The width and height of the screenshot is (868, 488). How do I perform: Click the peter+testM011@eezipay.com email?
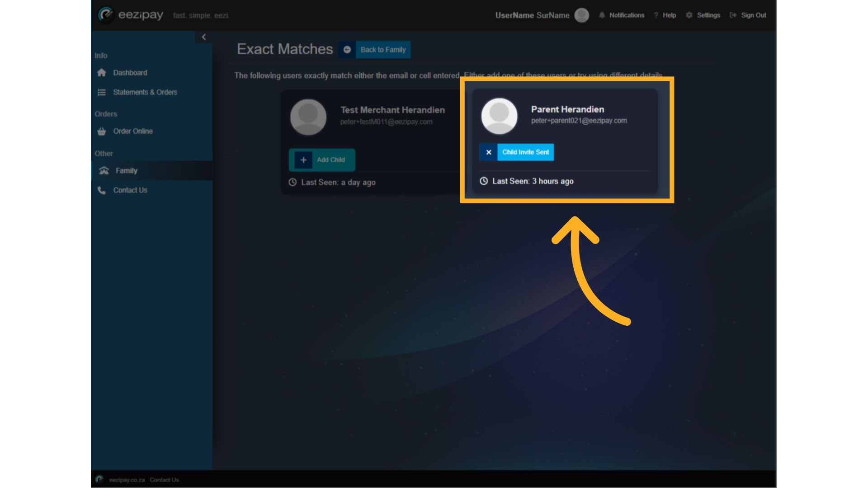pyautogui.click(x=386, y=122)
